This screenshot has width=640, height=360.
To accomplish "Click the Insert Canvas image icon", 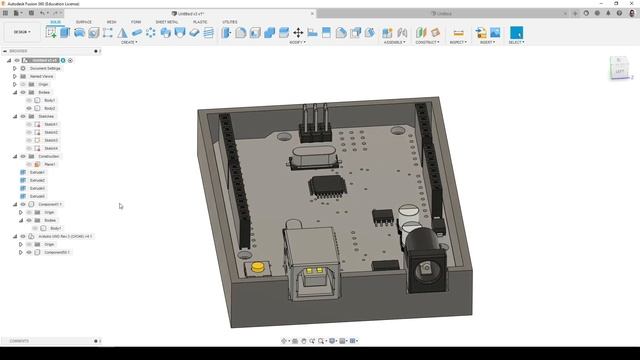I will [x=495, y=33].
